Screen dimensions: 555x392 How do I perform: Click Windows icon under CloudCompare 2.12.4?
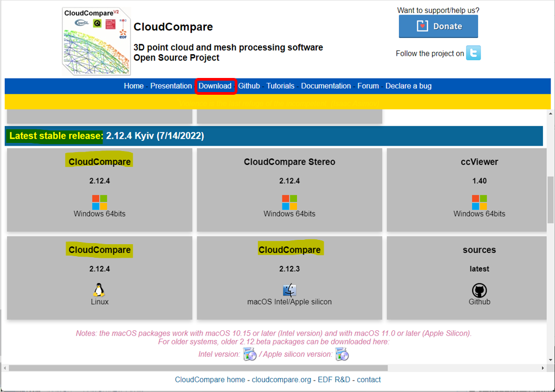tap(100, 202)
